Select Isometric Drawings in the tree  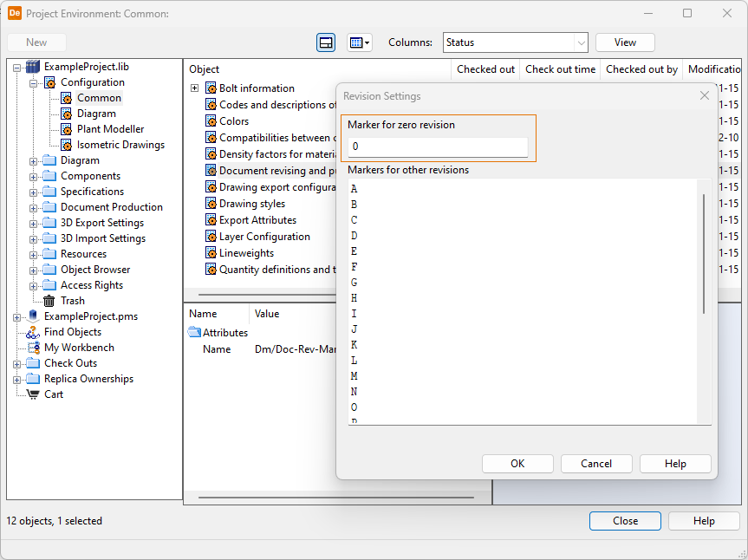point(120,145)
